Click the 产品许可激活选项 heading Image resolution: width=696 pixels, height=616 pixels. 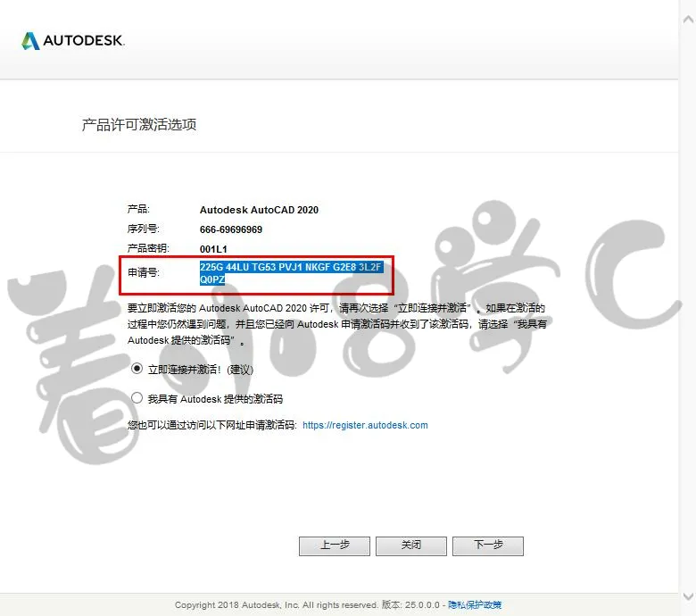(x=139, y=125)
